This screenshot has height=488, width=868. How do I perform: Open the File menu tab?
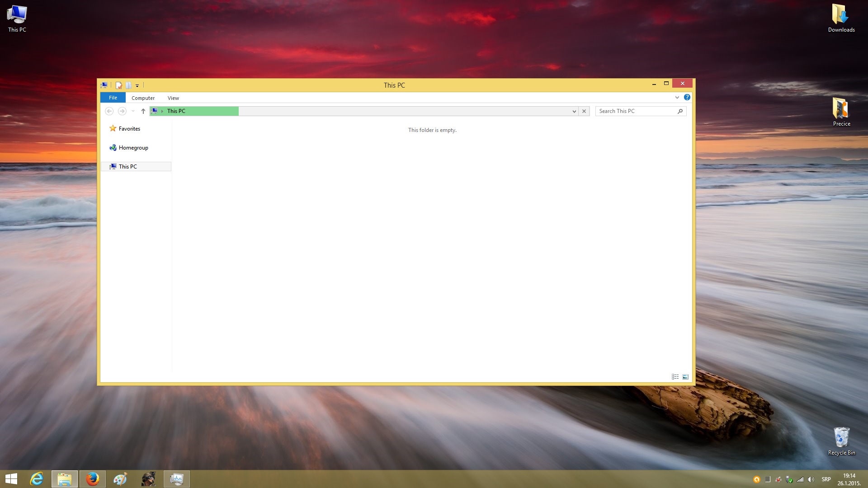pyautogui.click(x=113, y=98)
